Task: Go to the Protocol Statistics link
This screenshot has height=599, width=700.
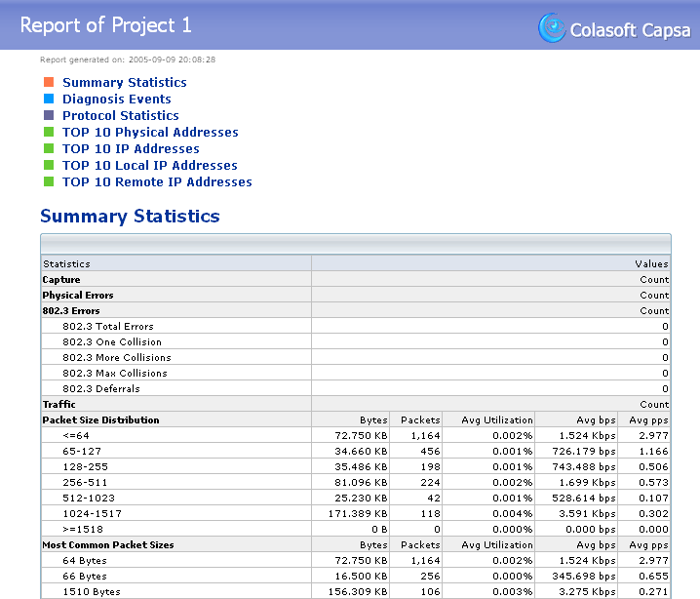Action: click(x=121, y=115)
